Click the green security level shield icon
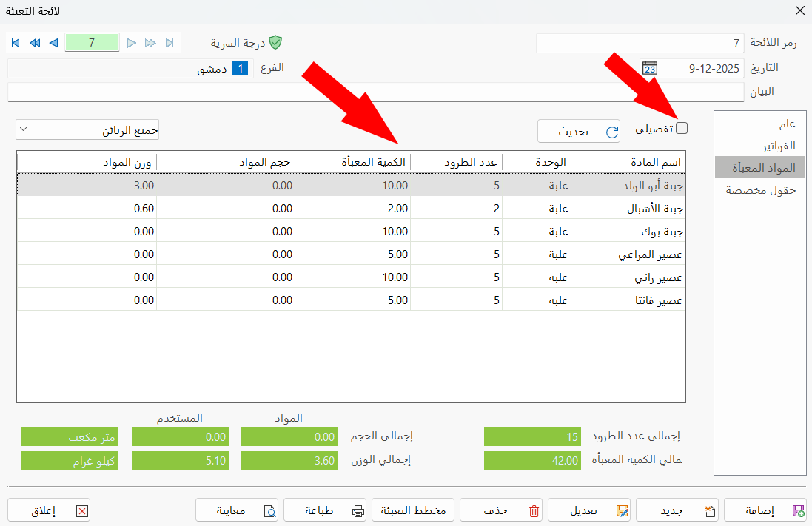812x526 pixels. pos(275,42)
